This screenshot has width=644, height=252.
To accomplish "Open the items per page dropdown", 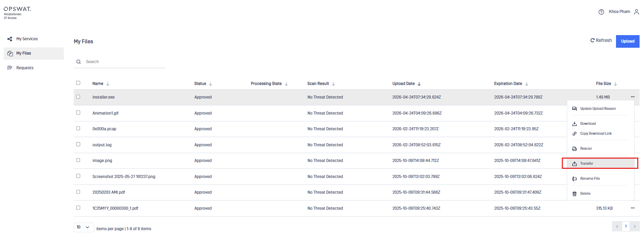I will 84,227.
